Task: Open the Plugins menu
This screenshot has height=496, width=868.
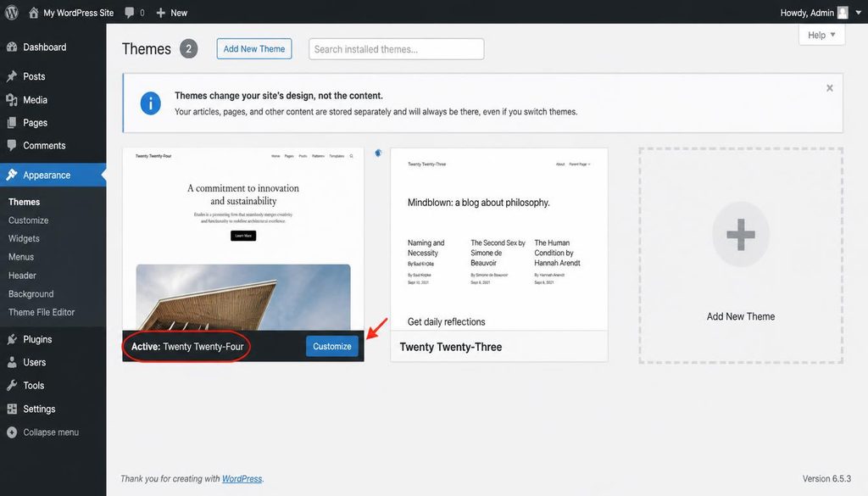Action: (37, 339)
